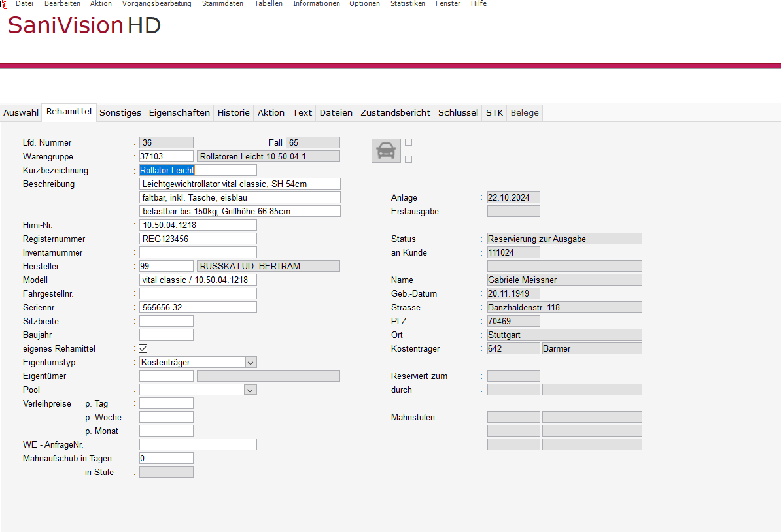Expand the Eigentumstyp dropdown
This screenshot has height=532, width=781.
[x=251, y=362]
